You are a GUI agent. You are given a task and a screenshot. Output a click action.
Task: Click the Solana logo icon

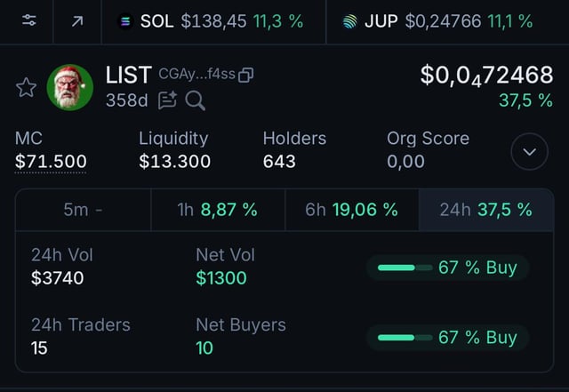coord(125,21)
